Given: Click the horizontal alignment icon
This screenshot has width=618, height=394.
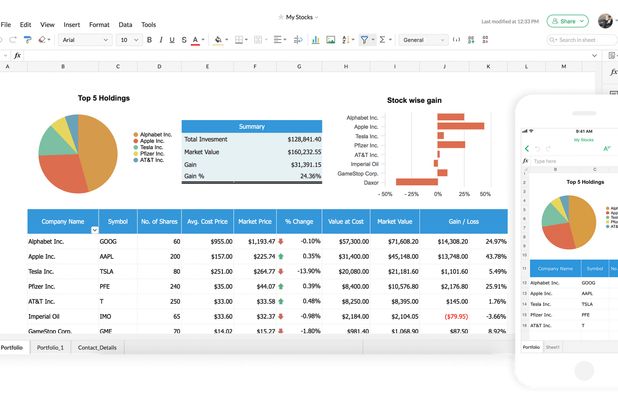Looking at the screenshot, I should [277, 40].
